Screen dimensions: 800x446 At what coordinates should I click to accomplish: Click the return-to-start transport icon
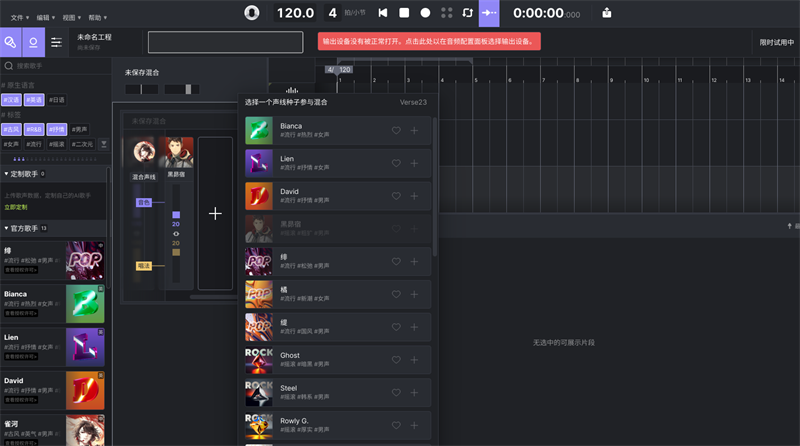(383, 13)
